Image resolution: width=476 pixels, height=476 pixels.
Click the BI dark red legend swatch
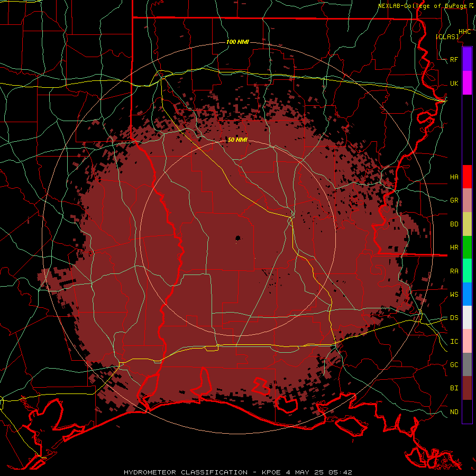[467, 388]
